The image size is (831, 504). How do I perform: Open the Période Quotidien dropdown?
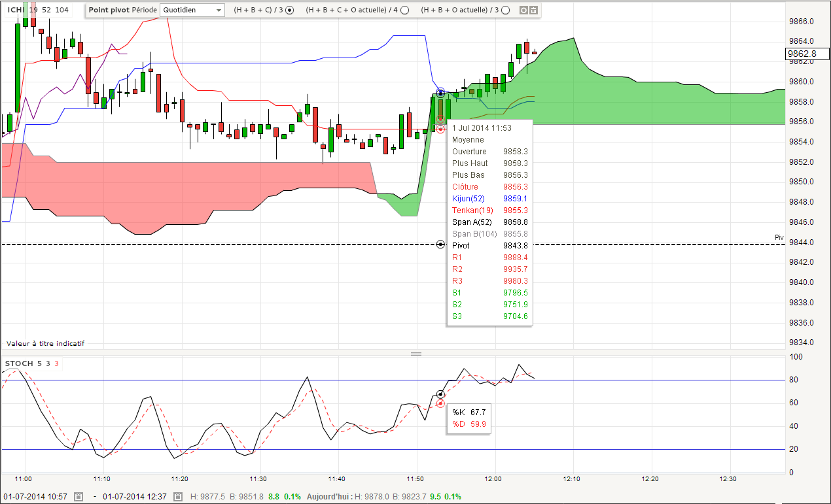pos(192,10)
